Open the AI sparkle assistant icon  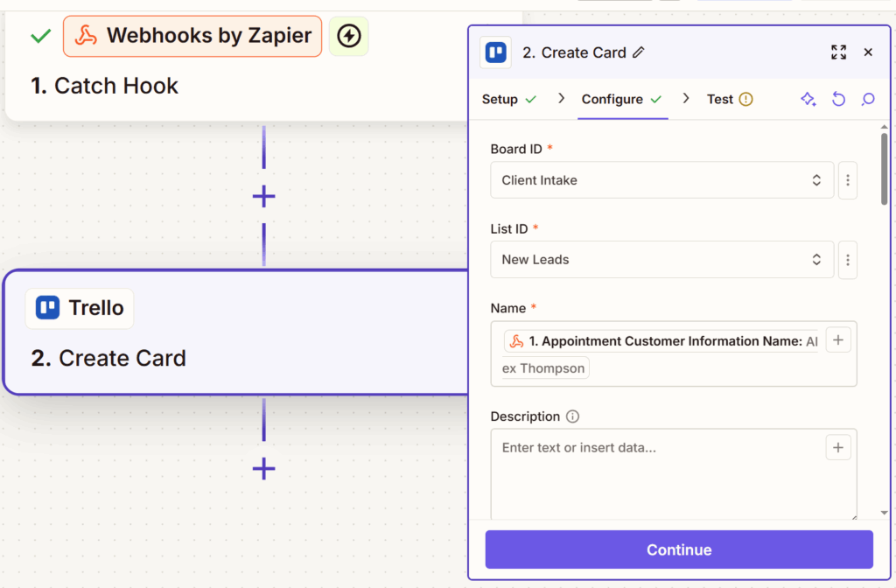click(808, 99)
